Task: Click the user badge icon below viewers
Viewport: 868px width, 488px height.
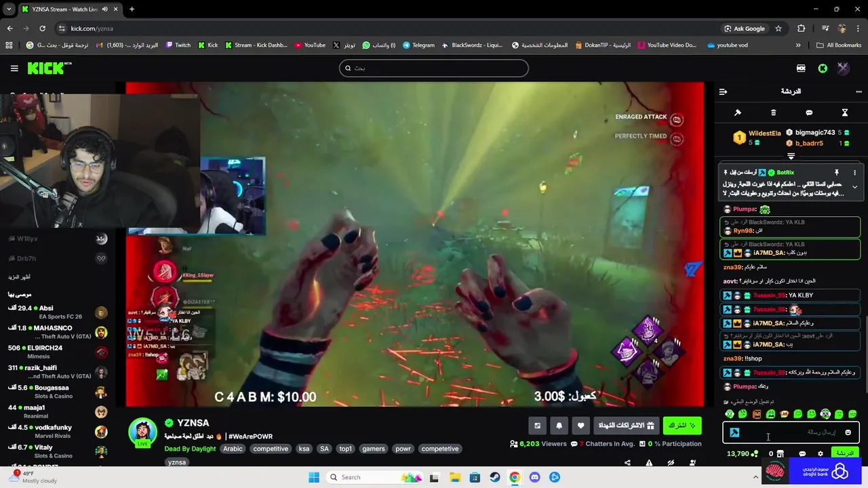Action: click(692, 463)
